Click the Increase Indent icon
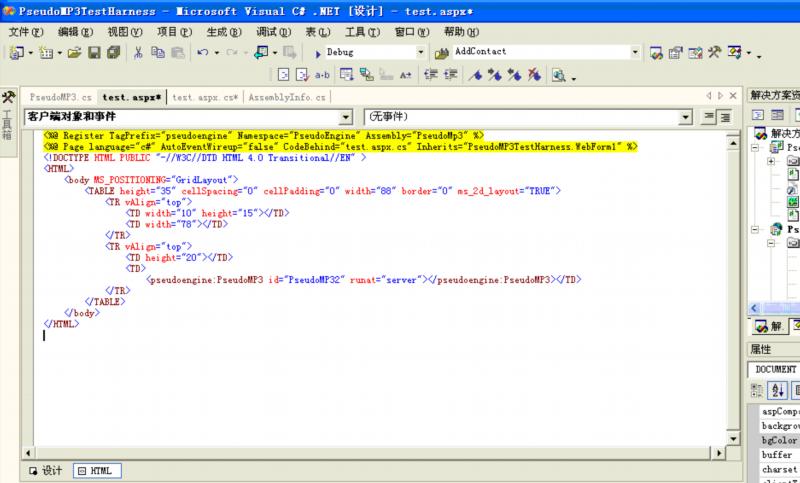 pos(450,75)
